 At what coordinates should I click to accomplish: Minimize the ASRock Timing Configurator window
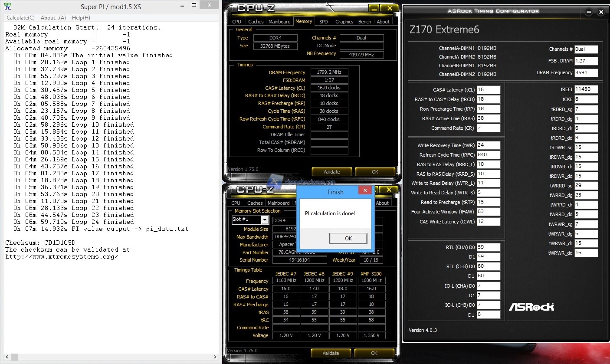click(x=588, y=12)
